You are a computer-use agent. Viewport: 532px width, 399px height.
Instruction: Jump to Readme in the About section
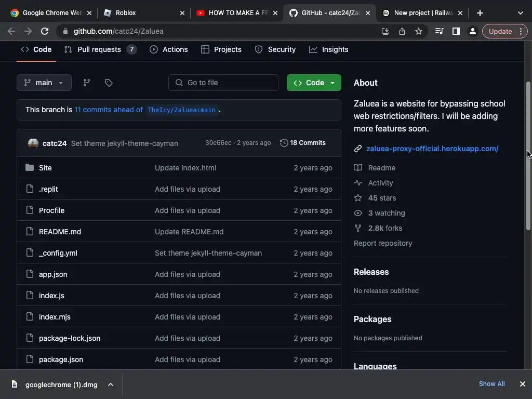pyautogui.click(x=375, y=168)
